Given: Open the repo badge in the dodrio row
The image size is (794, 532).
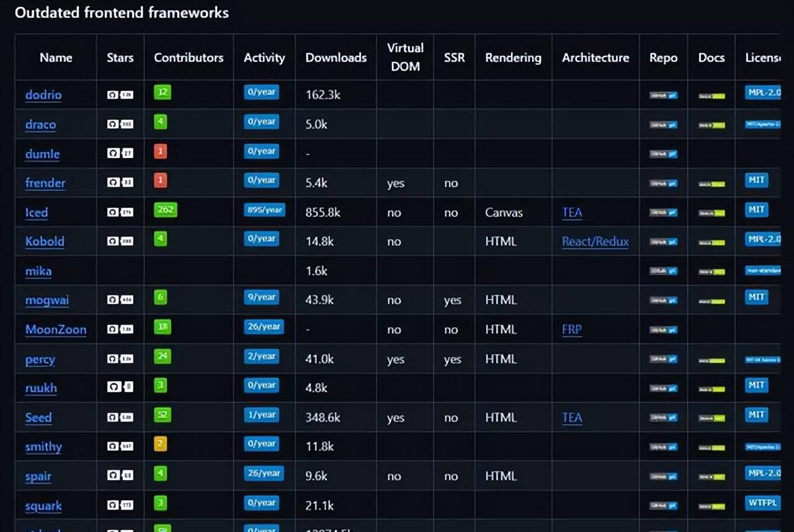Looking at the screenshot, I should pyautogui.click(x=663, y=95).
